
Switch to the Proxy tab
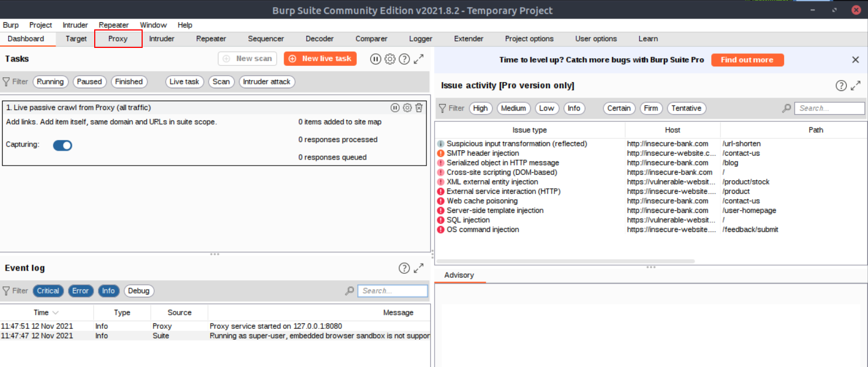point(118,39)
